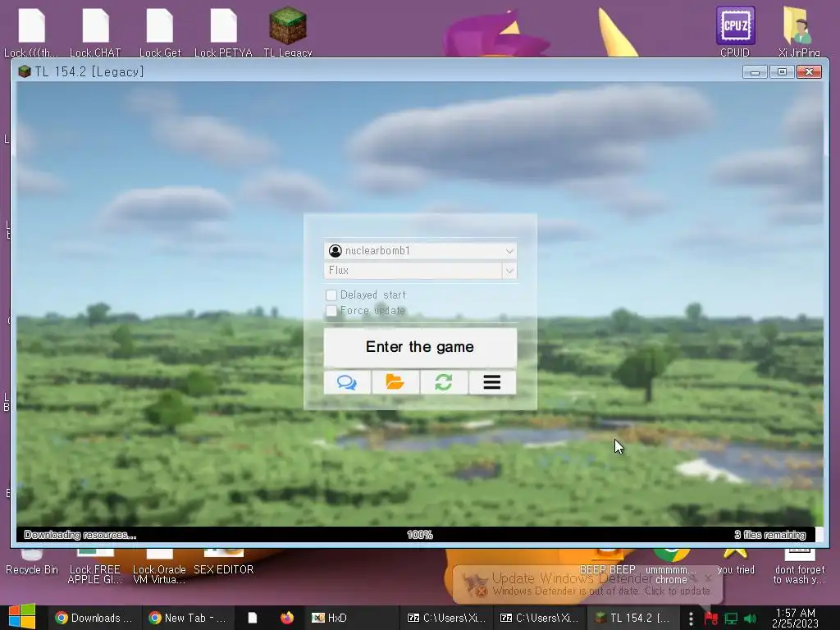
Task: Select the Xi JinPing folder icon
Action: point(799,31)
